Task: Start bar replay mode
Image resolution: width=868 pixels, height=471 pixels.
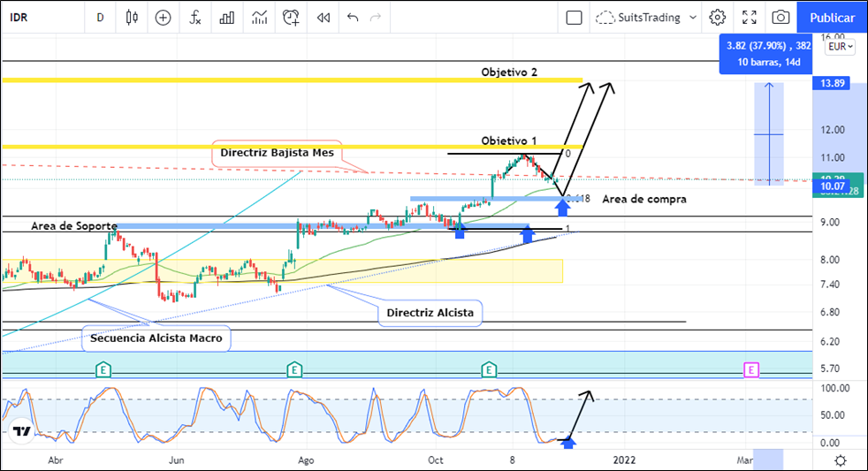Action: coord(324,17)
